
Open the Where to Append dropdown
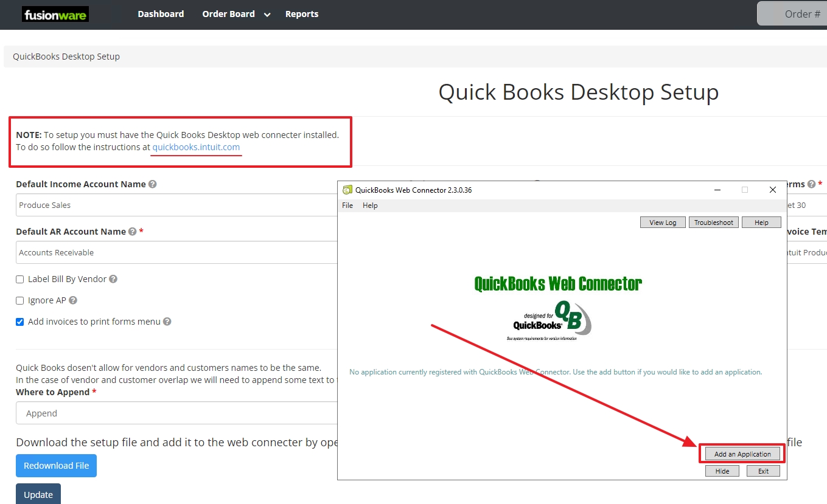point(176,413)
